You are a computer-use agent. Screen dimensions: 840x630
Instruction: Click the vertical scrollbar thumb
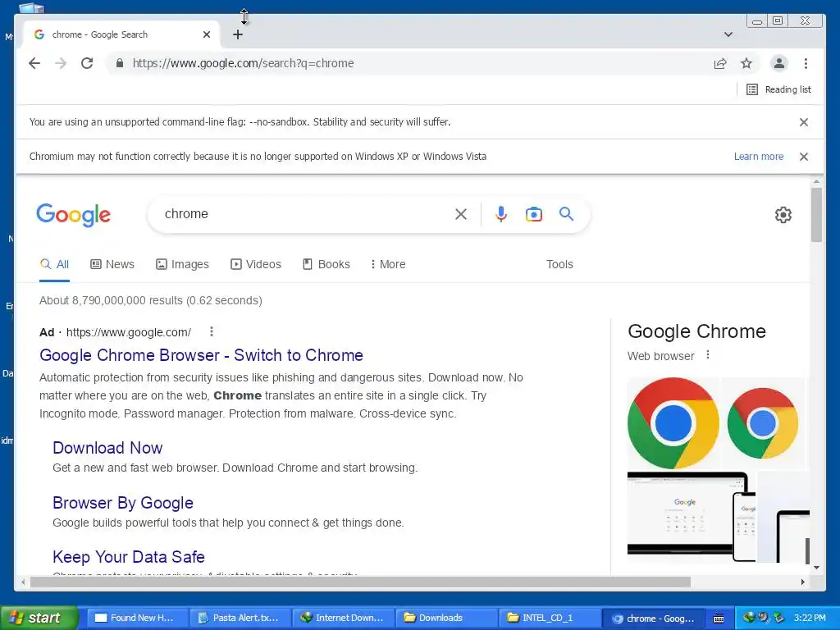(816, 215)
